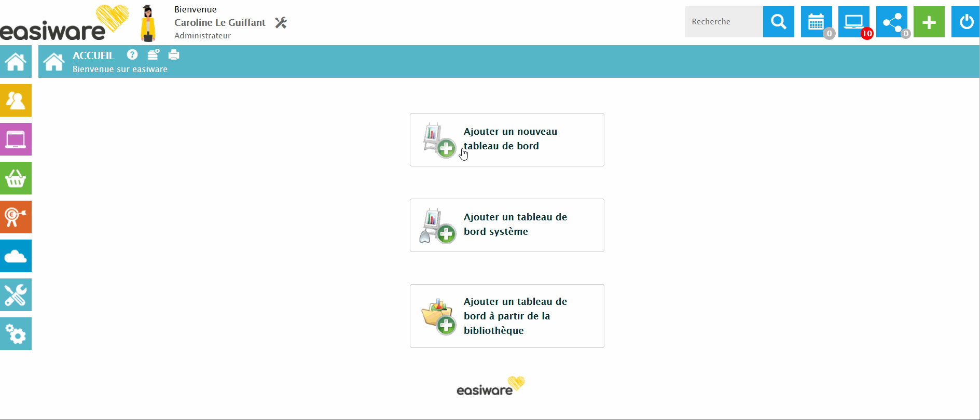Open the gears settings sidebar module
Screen dimensions: 980x420
click(16, 334)
